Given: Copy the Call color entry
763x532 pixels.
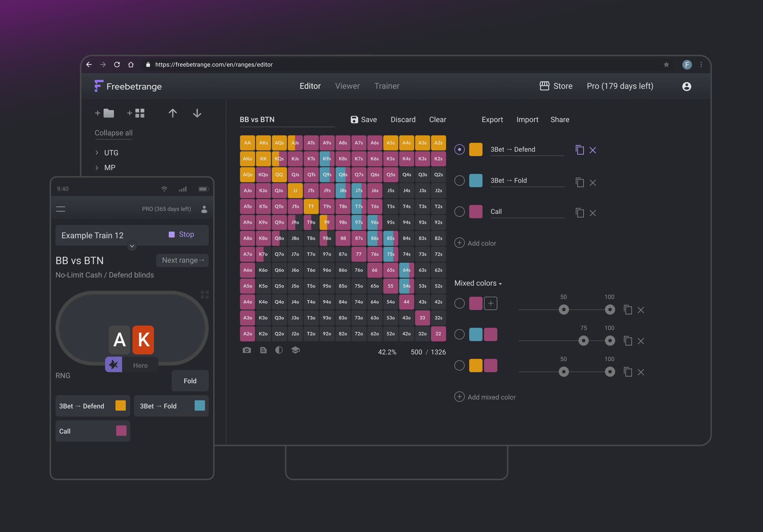Looking at the screenshot, I should [x=580, y=213].
